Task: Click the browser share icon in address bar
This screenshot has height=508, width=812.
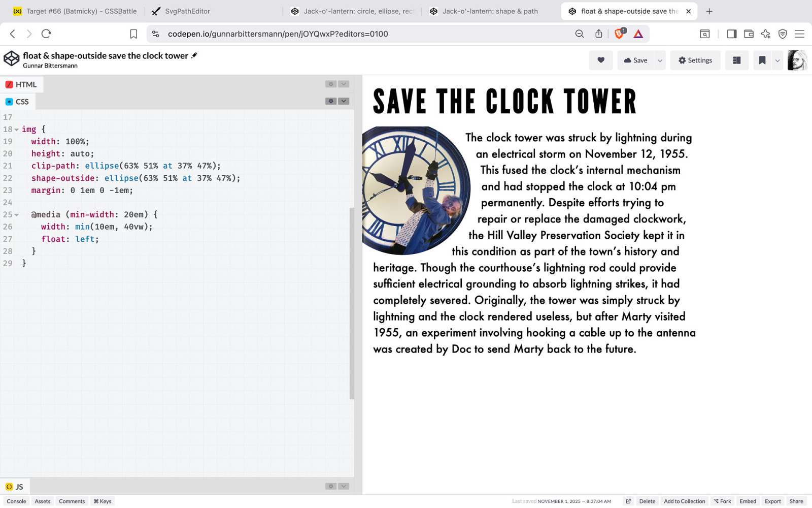Action: 599,34
